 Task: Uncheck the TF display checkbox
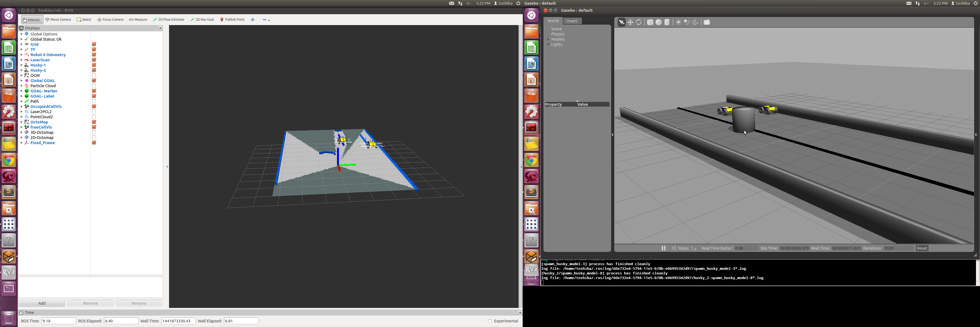[94, 50]
